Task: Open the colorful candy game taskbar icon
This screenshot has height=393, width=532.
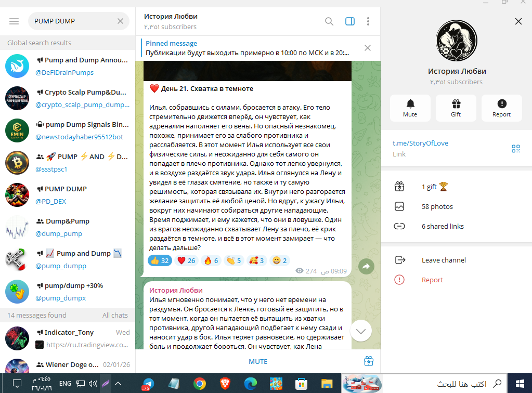Action: pos(276,384)
